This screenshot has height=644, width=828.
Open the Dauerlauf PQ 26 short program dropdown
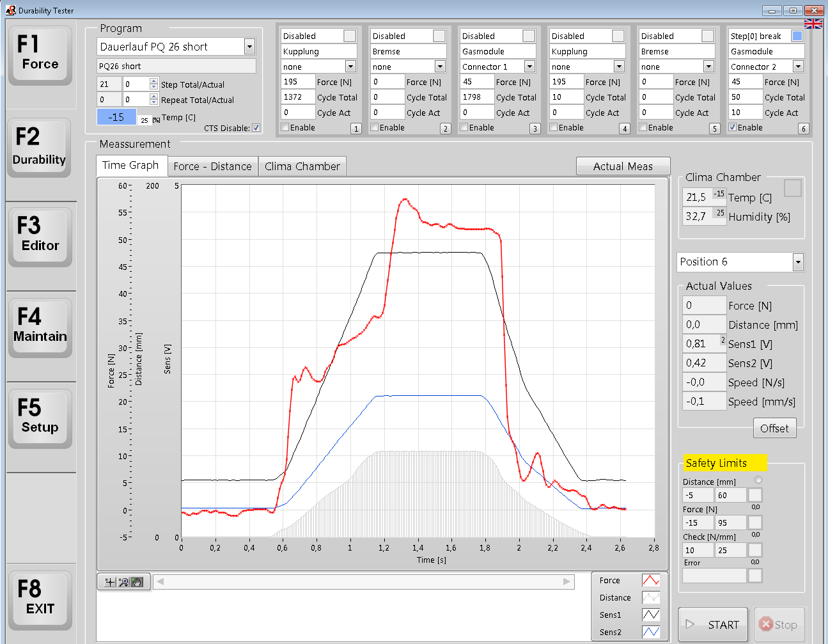click(x=249, y=47)
